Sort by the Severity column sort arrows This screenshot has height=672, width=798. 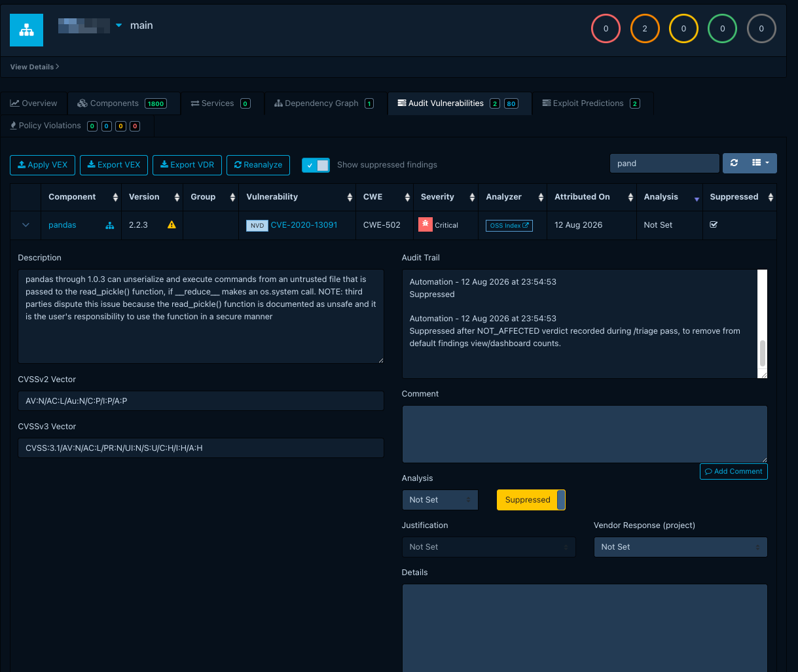(x=471, y=197)
